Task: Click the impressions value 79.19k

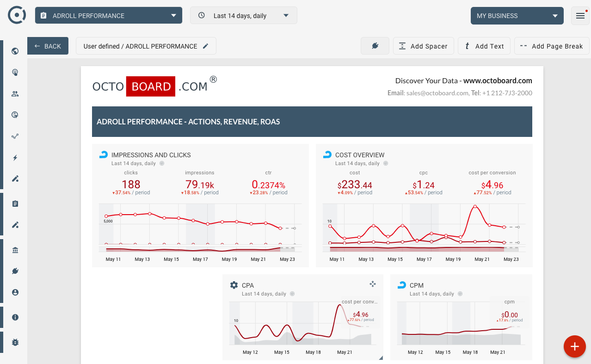Action: [200, 185]
